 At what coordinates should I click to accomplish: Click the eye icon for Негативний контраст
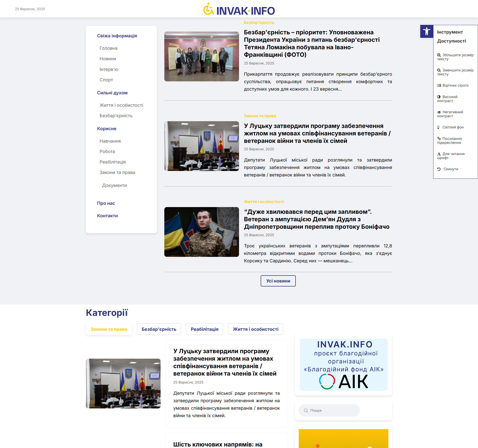point(439,112)
